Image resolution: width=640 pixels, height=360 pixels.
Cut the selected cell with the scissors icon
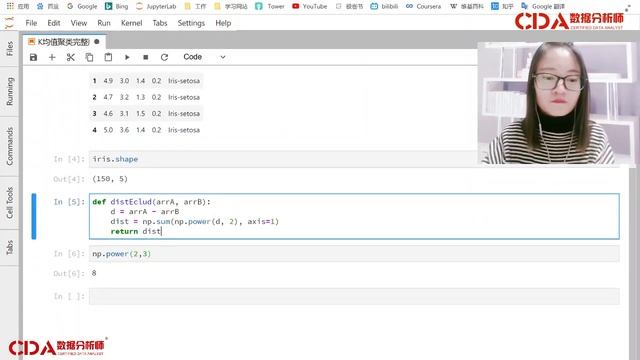tap(71, 57)
